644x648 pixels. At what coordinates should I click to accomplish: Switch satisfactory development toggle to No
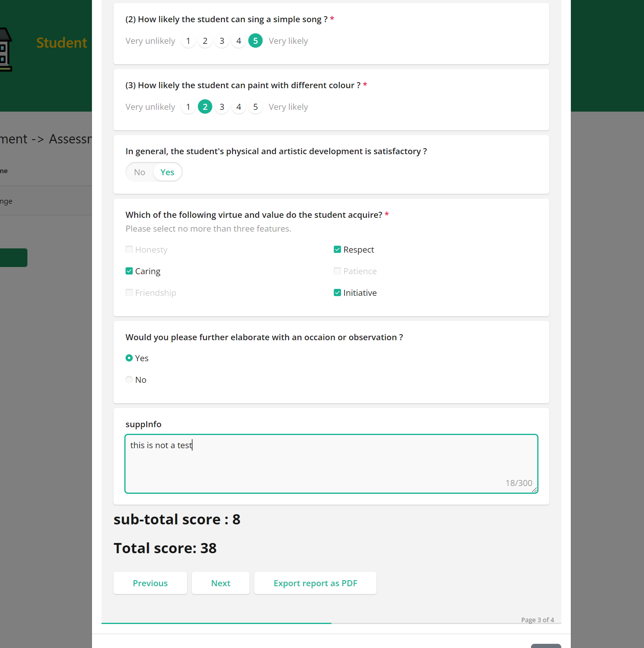pyautogui.click(x=139, y=172)
